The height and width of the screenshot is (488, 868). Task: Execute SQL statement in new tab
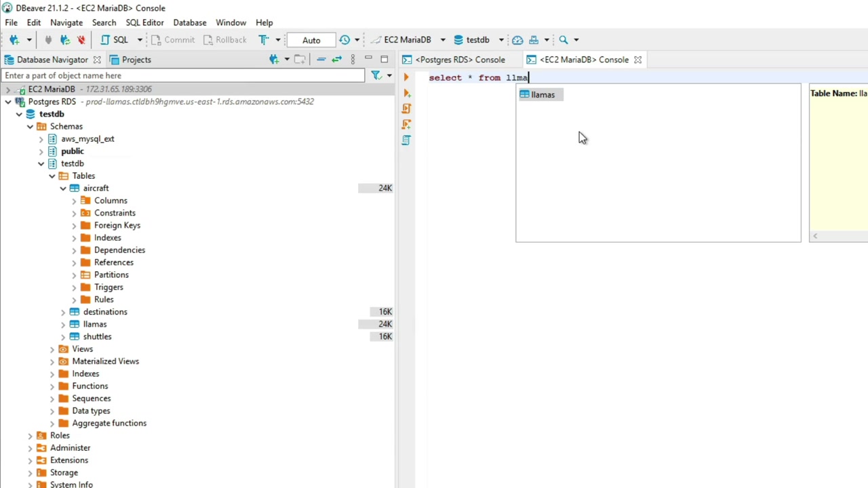[406, 93]
